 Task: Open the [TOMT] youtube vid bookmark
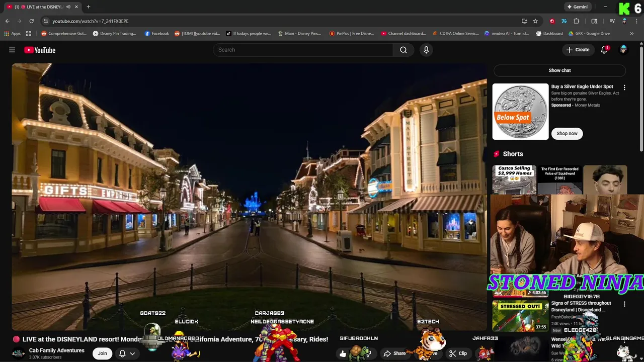(x=197, y=34)
